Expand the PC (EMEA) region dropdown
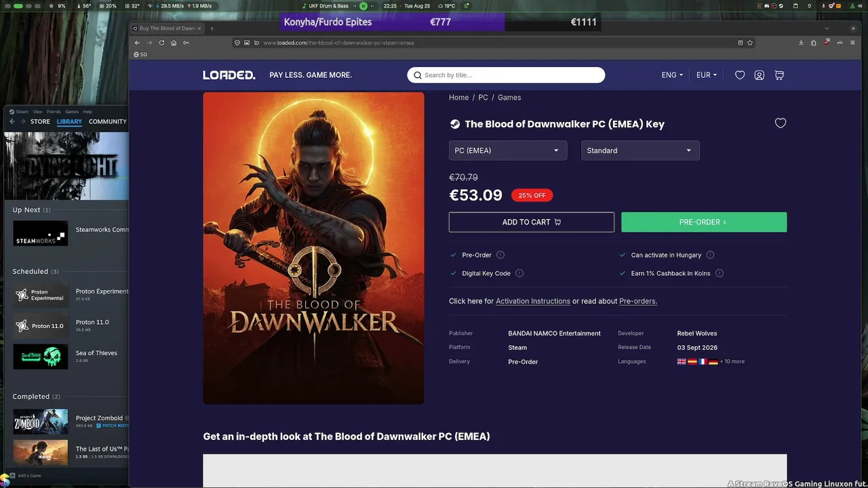Viewport: 868px width, 488px height. pyautogui.click(x=508, y=150)
